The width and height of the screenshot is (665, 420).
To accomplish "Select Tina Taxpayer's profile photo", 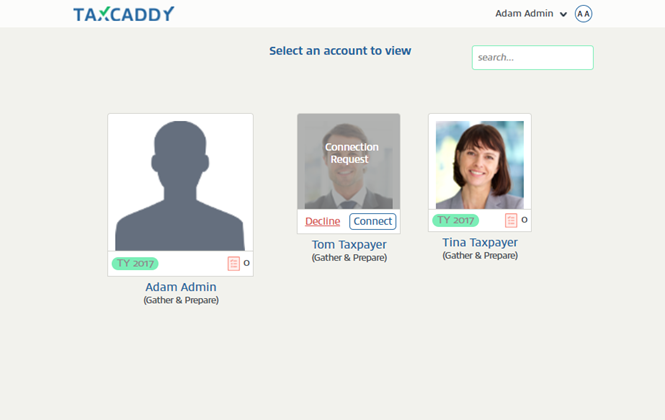I will tap(480, 165).
